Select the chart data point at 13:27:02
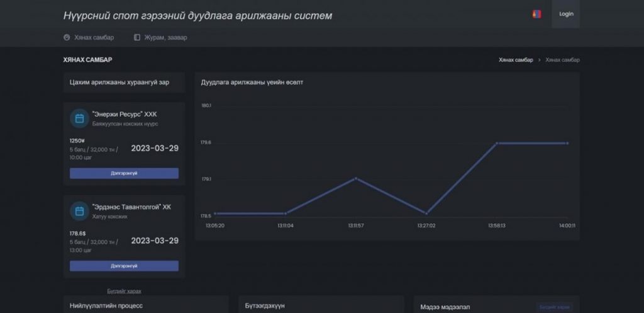The height and width of the screenshot is (313, 644). (x=426, y=213)
